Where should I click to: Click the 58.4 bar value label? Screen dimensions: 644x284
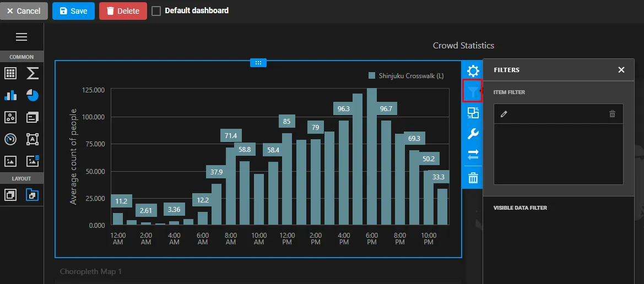(x=273, y=150)
